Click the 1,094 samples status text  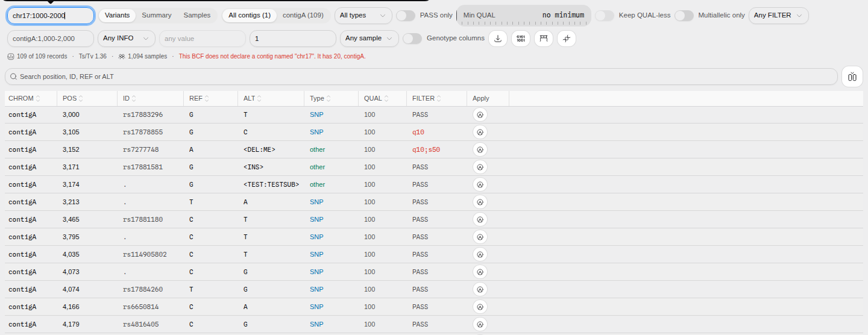tap(147, 56)
